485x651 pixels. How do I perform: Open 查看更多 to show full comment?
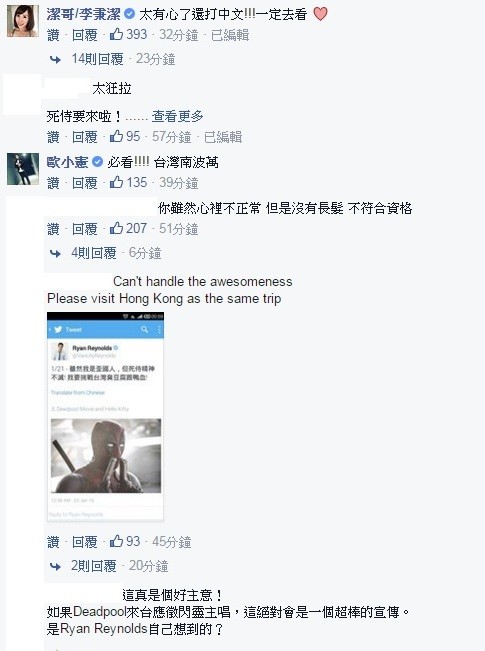click(x=177, y=116)
